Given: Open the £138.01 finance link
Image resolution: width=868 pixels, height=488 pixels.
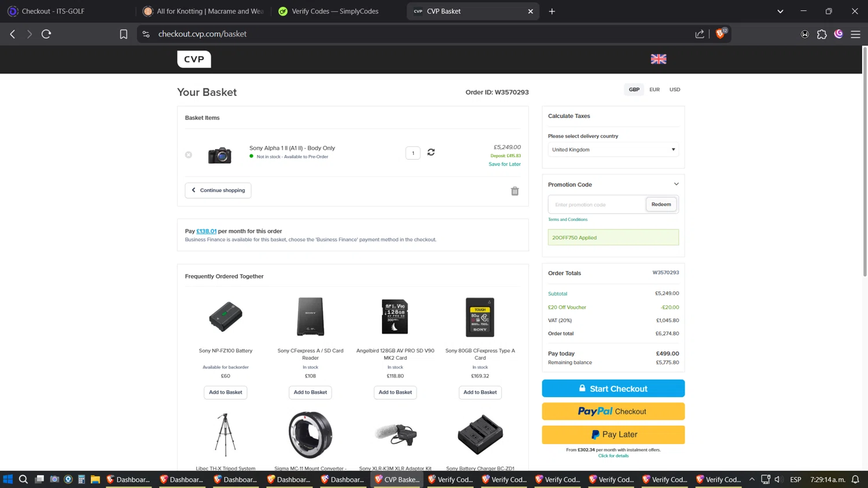Looking at the screenshot, I should (207, 231).
